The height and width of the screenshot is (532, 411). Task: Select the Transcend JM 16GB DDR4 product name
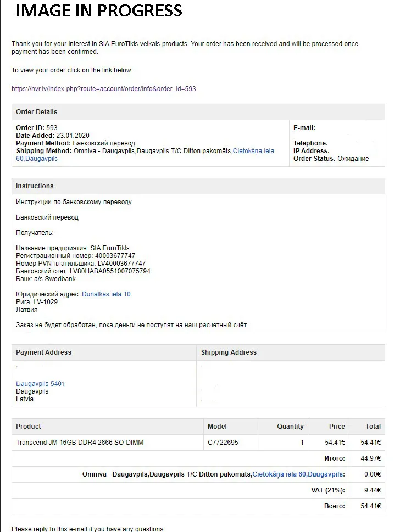click(x=80, y=443)
